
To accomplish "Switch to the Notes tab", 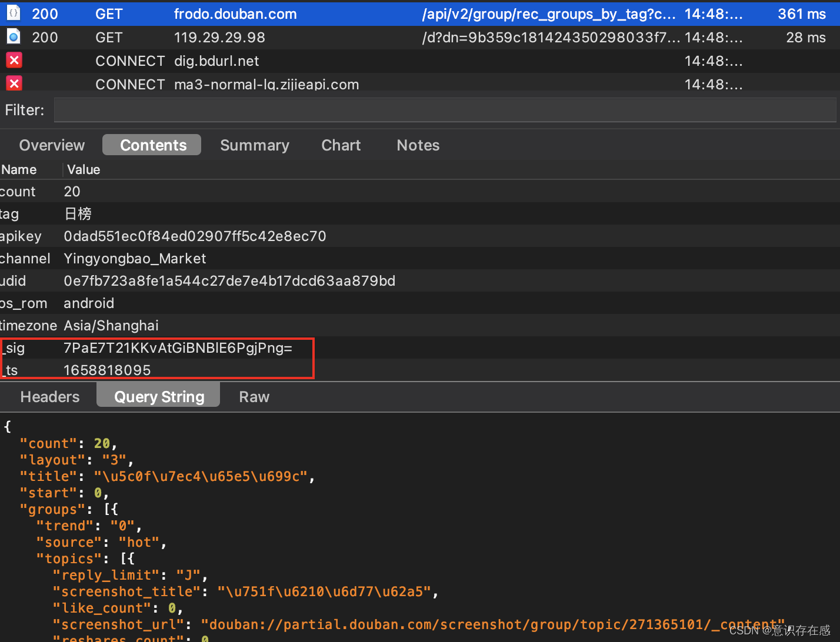I will point(418,145).
